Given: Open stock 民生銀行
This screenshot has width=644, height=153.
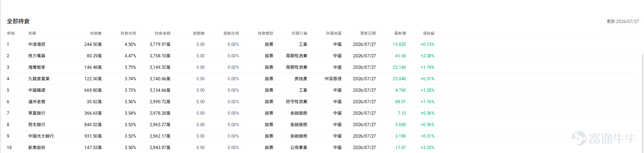Looking at the screenshot, I should pos(37,125).
